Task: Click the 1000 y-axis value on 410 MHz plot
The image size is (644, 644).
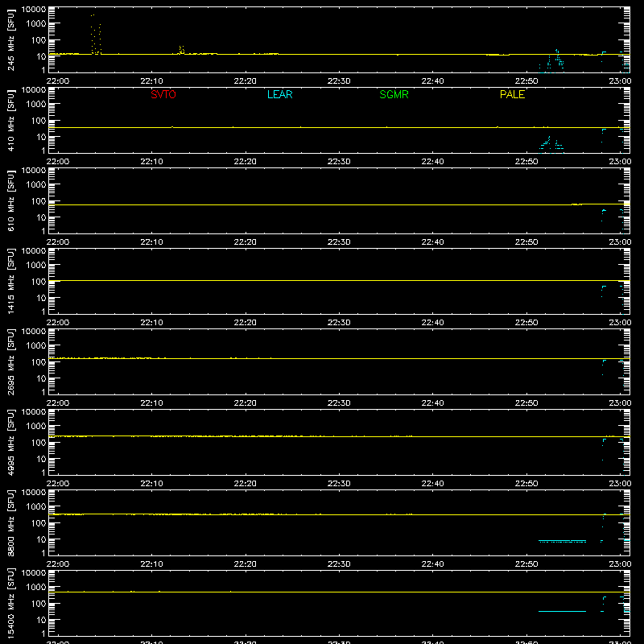Action: pos(36,105)
